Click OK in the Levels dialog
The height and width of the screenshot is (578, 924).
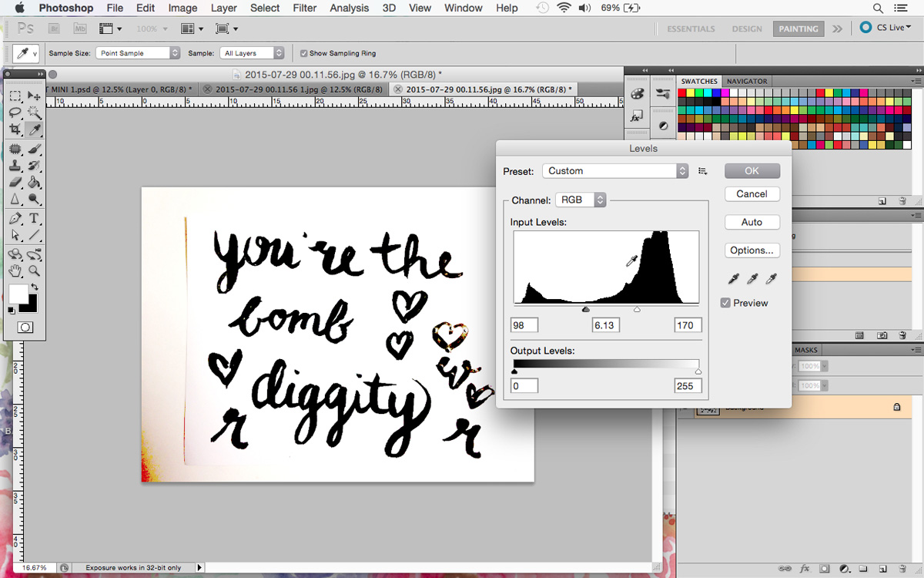pos(752,171)
